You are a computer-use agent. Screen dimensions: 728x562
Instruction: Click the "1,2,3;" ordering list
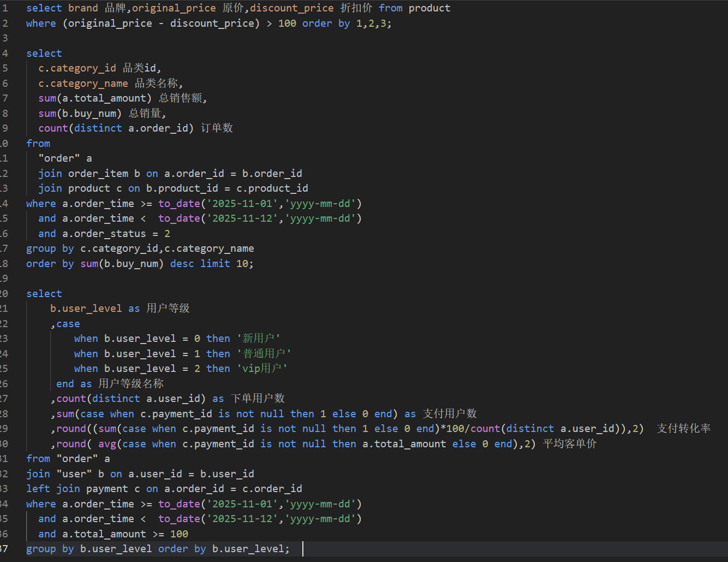point(374,23)
